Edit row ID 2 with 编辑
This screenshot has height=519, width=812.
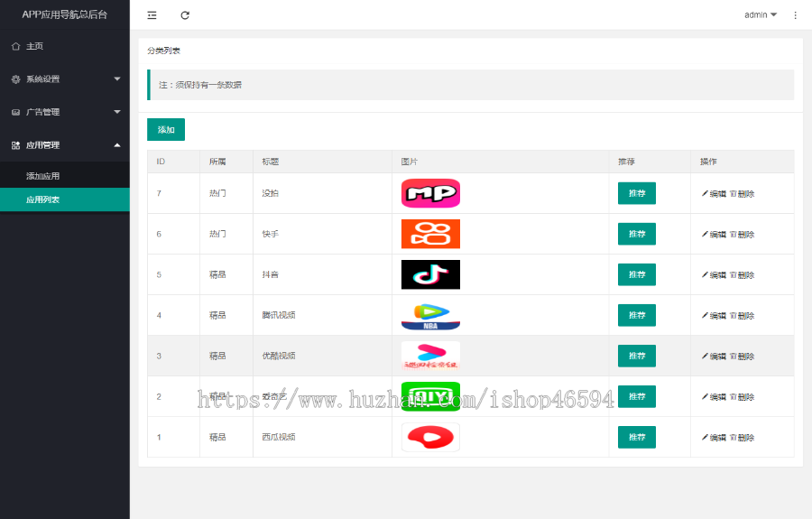(714, 397)
